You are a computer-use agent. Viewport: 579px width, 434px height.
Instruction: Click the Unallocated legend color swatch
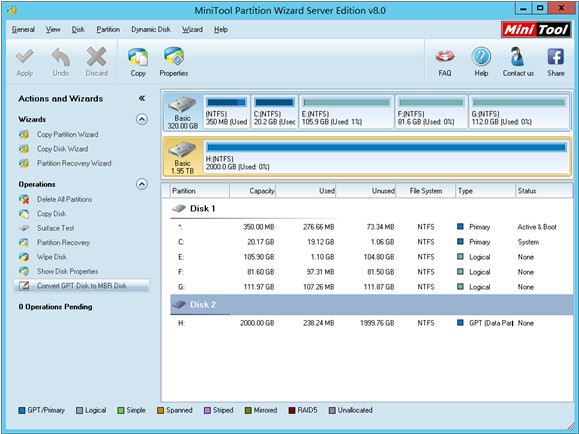coord(332,410)
